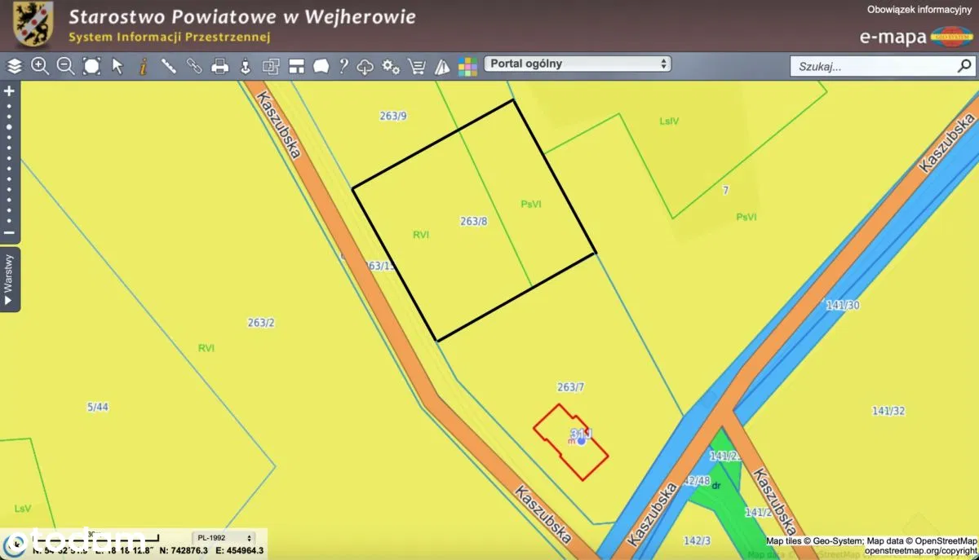Select the zoom out magnifier tool

point(65,66)
